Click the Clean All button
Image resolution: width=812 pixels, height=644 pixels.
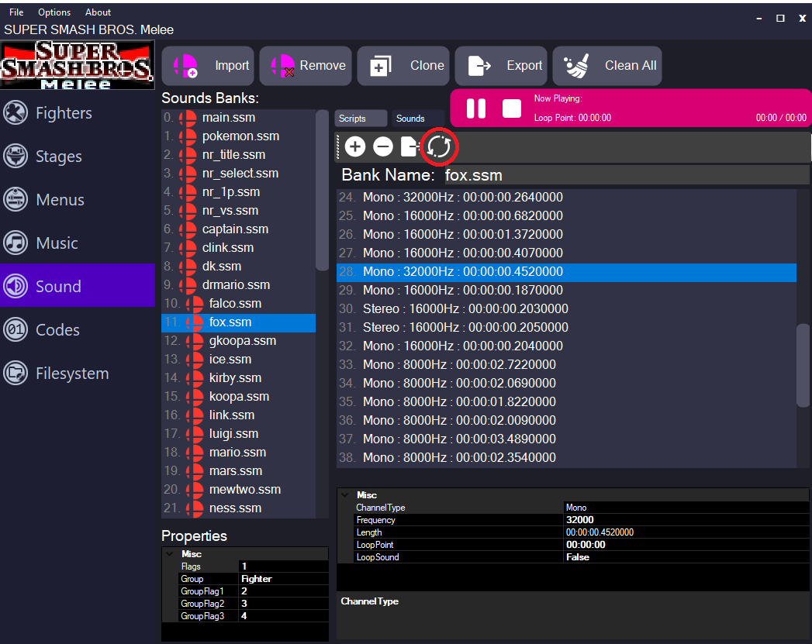(607, 66)
